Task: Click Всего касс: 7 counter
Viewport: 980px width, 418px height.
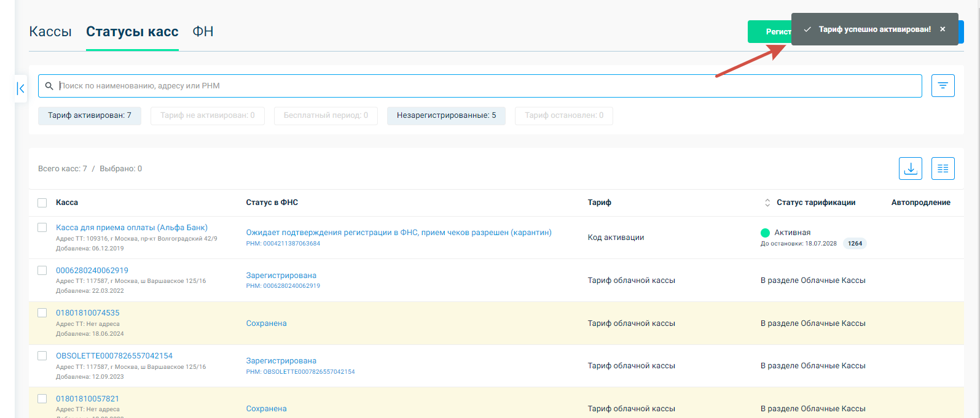Action: (63, 169)
